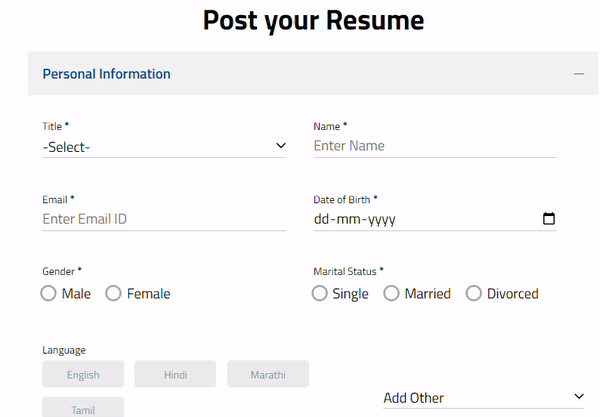Choose Female as gender
Viewport: 600px width, 417px height.
113,294
